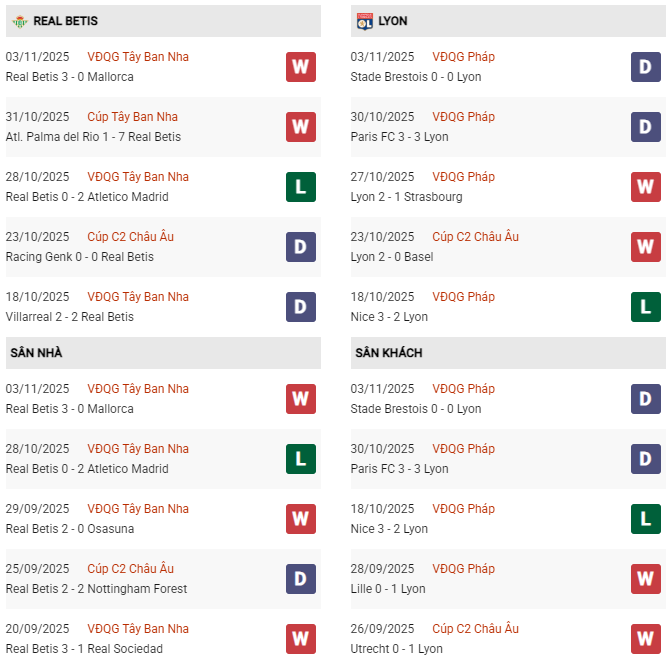Open Cúp Tây Ban Nha league link
The height and width of the screenshot is (667, 668).
point(132,117)
